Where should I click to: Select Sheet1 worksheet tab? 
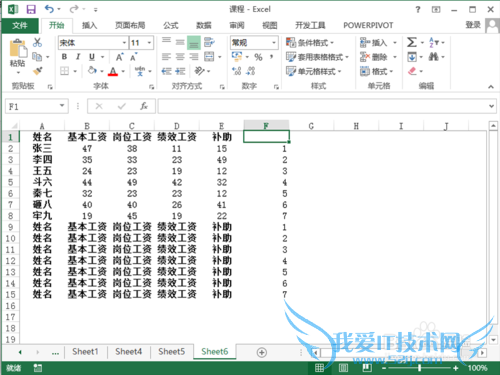pos(85,352)
